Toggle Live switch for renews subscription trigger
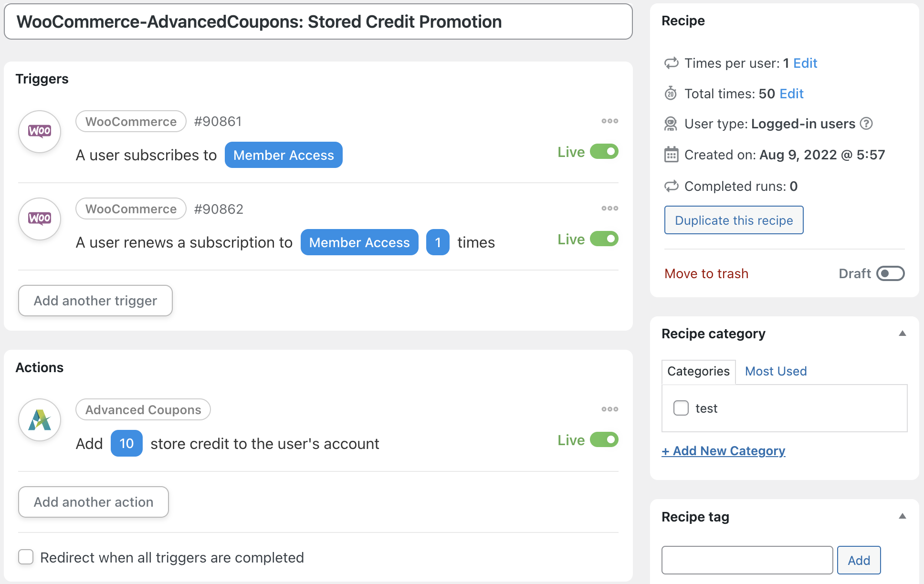Image resolution: width=924 pixels, height=584 pixels. 604,239
